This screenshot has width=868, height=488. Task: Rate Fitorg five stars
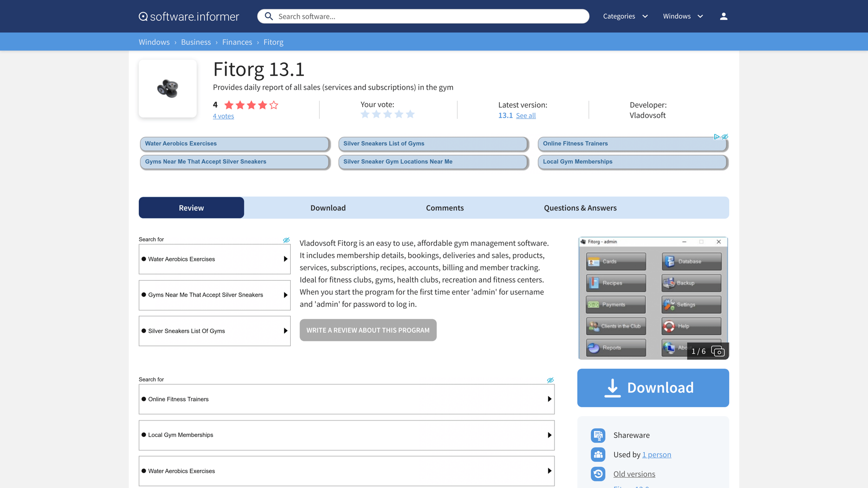[410, 114]
